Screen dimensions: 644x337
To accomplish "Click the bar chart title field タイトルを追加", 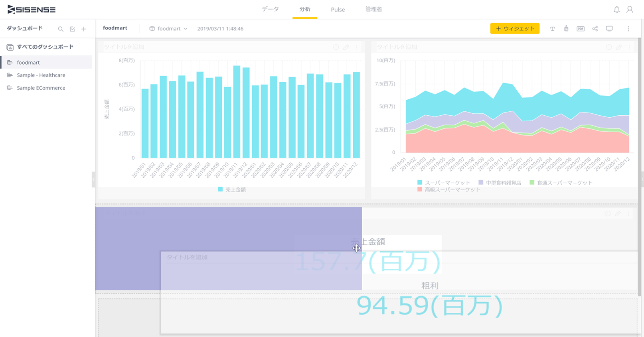I will click(x=124, y=47).
